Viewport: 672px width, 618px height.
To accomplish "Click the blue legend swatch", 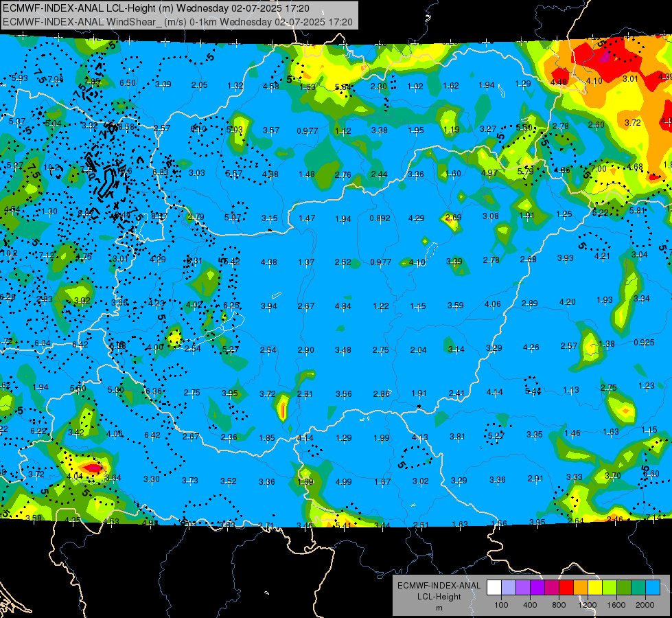I will pos(653,588).
